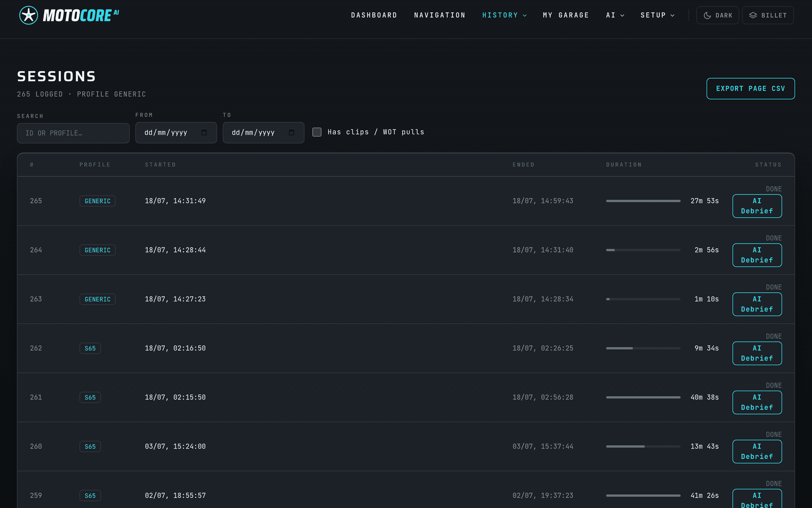Open the From date calendar picker icon
This screenshot has height=508, width=812.
click(204, 132)
